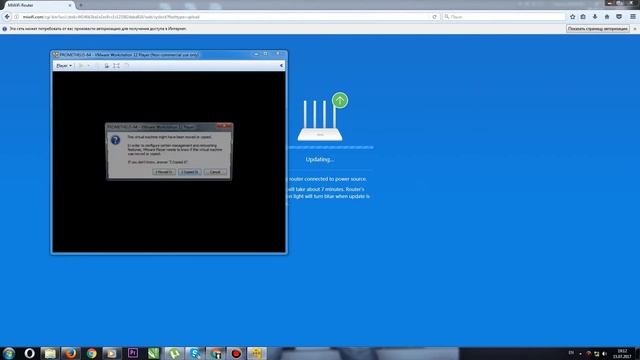The image size is (640, 360).
Task: Open Opera from the taskbar
Action: pos(29,353)
